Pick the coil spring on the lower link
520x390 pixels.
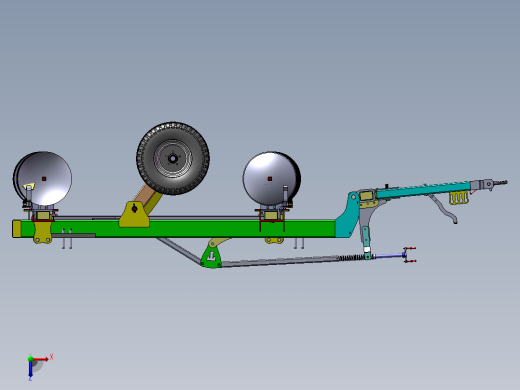[x=351, y=257]
